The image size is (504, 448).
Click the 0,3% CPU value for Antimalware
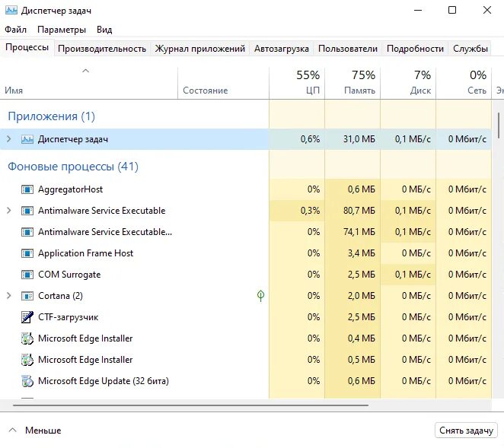tap(310, 211)
